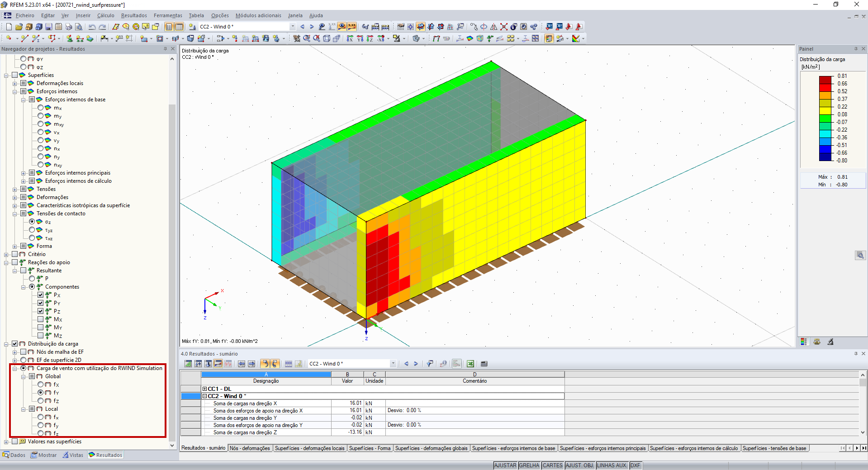
Task: Click the Save floppy disk icon
Action: click(48, 27)
